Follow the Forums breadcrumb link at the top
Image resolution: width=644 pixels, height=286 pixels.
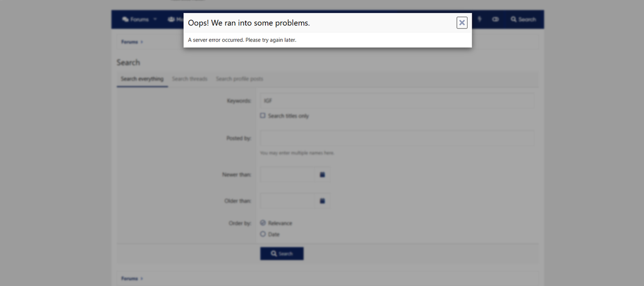point(129,42)
